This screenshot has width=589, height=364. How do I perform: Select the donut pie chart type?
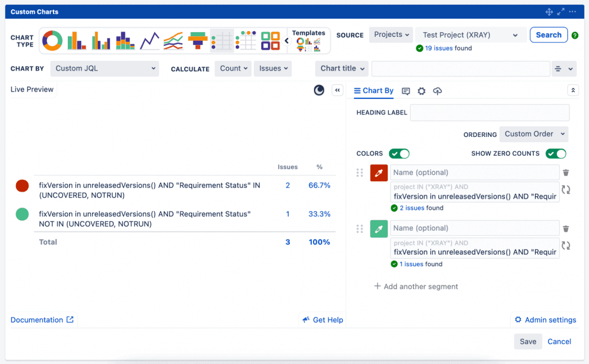[52, 41]
